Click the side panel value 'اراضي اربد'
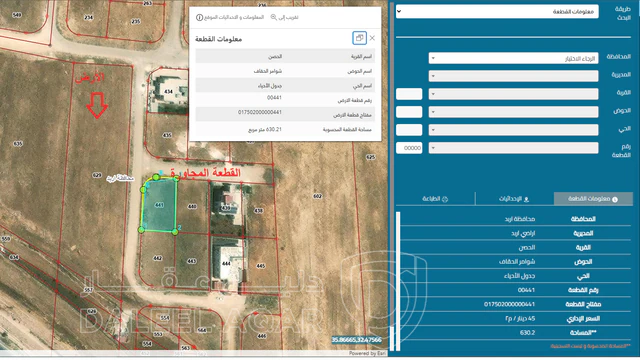The width and height of the screenshot is (640, 360). pyautogui.click(x=523, y=233)
